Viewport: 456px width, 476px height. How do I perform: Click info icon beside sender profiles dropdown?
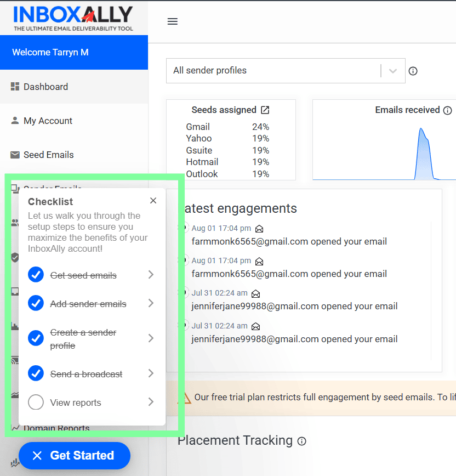pos(413,71)
